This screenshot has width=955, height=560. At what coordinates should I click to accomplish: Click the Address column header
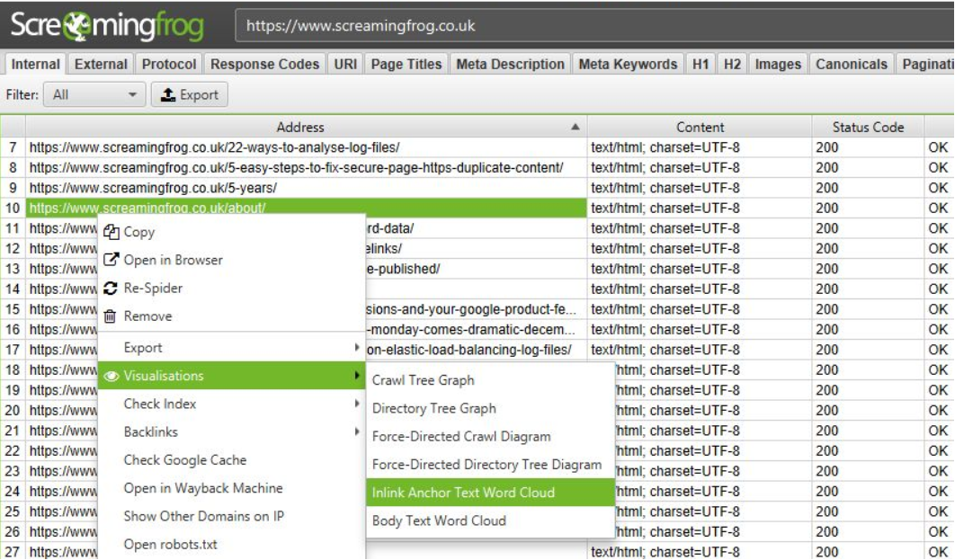[x=306, y=127]
